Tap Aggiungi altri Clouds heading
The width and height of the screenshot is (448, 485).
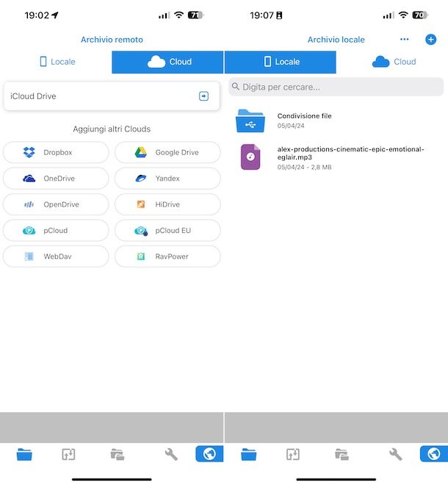(112, 129)
